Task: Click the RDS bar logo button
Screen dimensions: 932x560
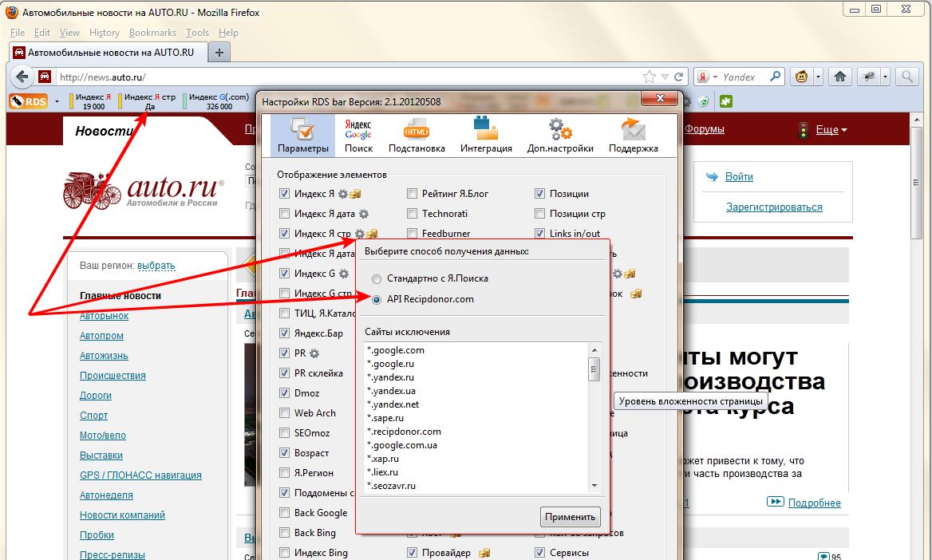Action: (28, 101)
